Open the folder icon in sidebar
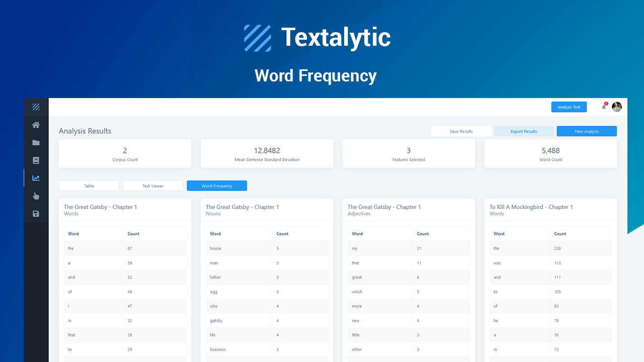The width and height of the screenshot is (644, 362). pyautogui.click(x=36, y=142)
